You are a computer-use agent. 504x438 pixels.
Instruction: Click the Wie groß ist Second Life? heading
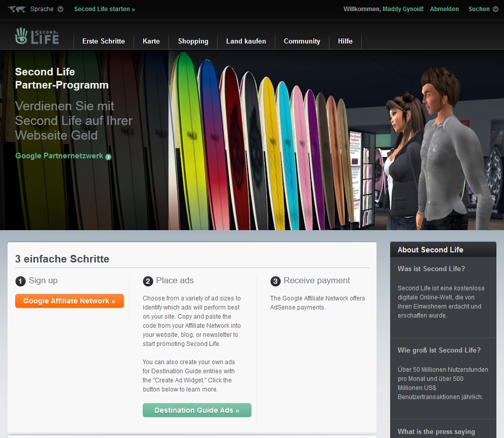(x=439, y=351)
